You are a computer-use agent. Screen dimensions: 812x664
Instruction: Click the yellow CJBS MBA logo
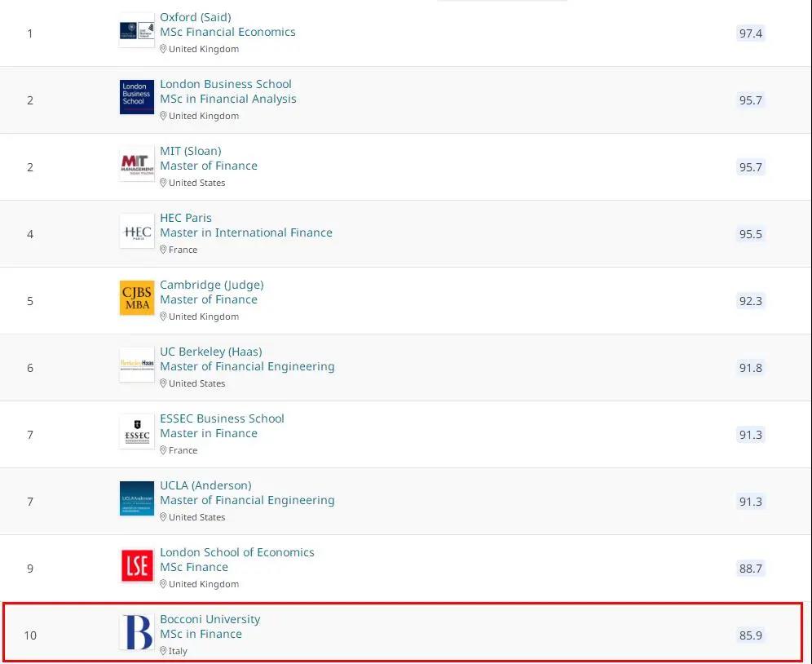click(137, 298)
